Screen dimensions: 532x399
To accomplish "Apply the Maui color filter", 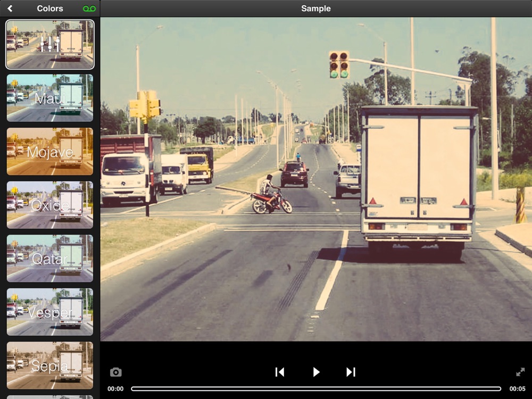I will pos(50,98).
